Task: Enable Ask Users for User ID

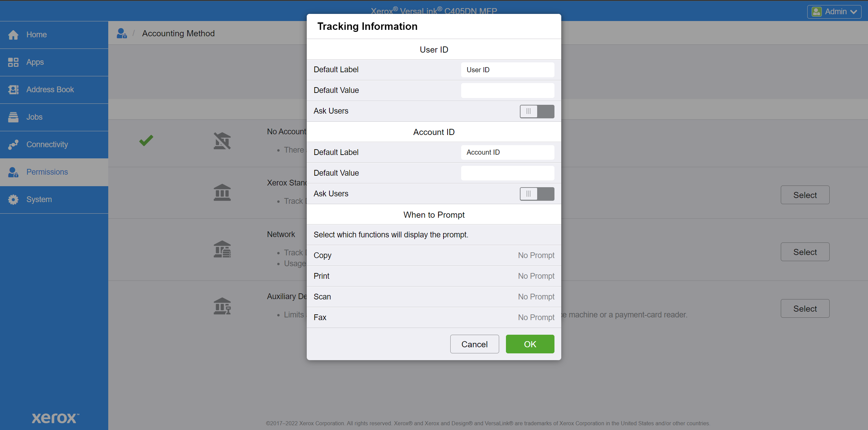Action: pos(536,111)
